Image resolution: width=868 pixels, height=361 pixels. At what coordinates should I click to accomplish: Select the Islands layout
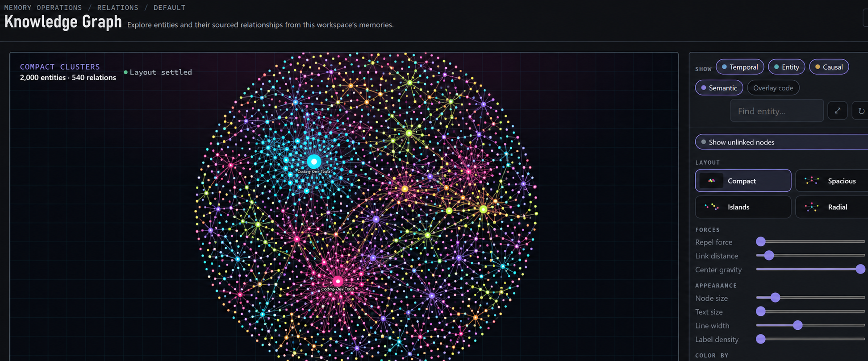click(743, 207)
